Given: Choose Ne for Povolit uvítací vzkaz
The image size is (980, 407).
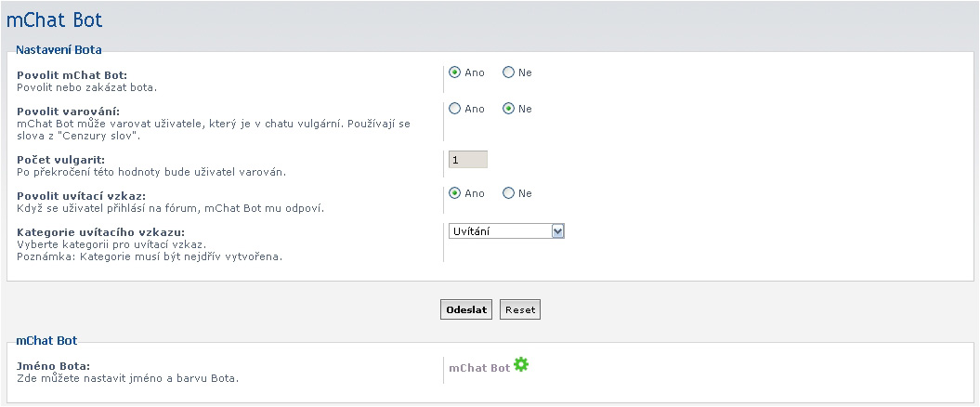Looking at the screenshot, I should (x=509, y=193).
